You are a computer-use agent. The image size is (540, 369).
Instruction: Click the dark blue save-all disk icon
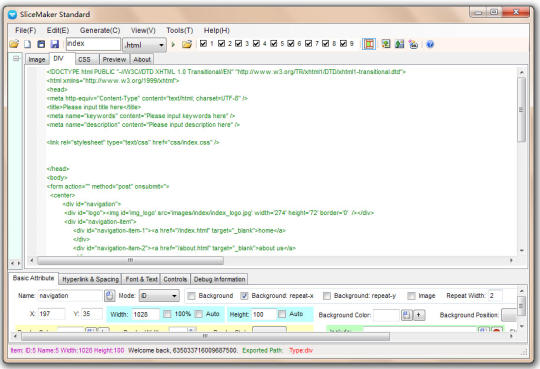point(41,44)
